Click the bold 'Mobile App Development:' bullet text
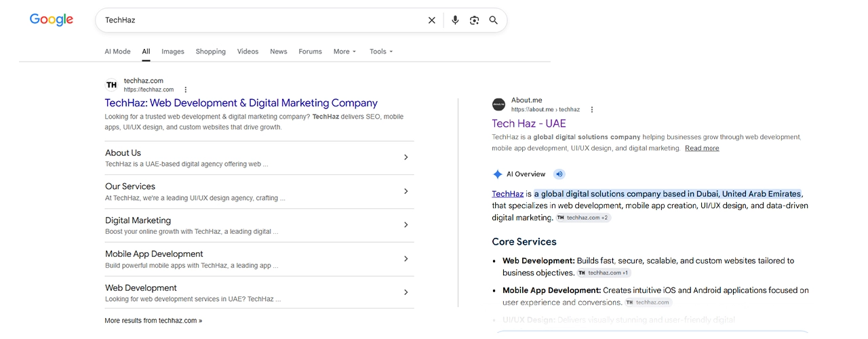Screen dimensions: 868x339 click(x=551, y=290)
